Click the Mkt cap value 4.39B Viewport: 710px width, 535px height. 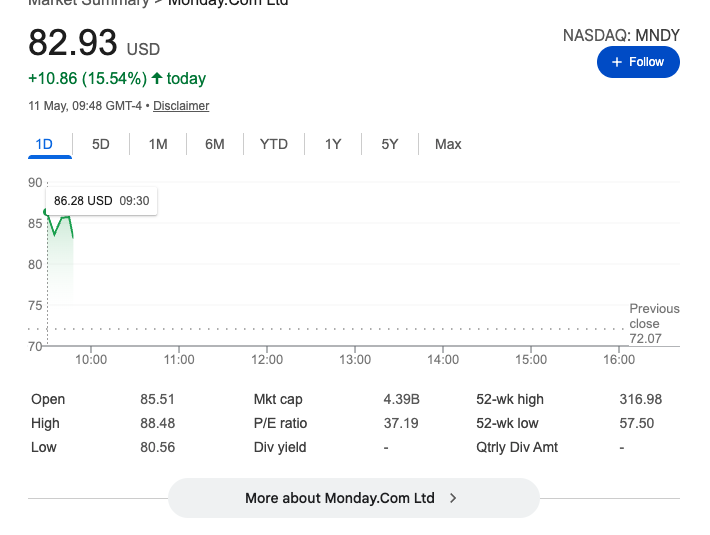(402, 399)
